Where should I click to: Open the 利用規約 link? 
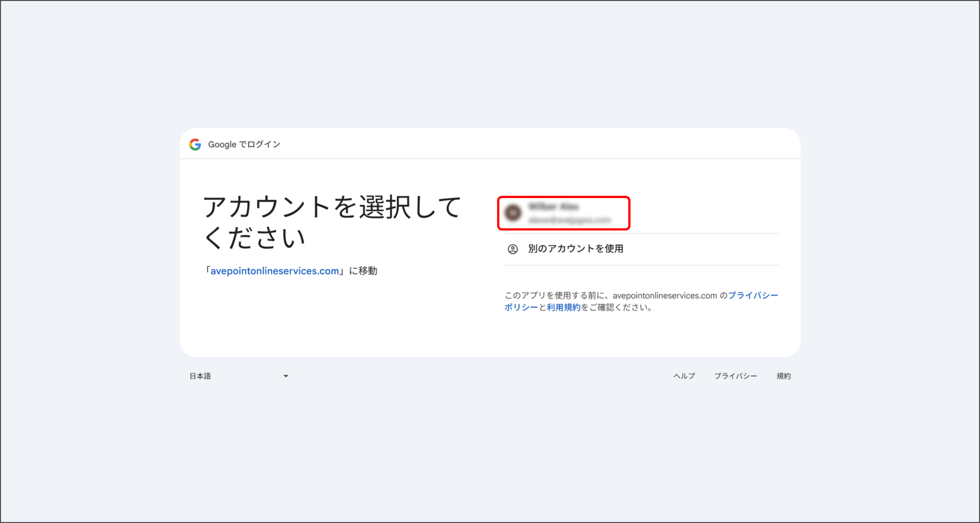pos(563,307)
